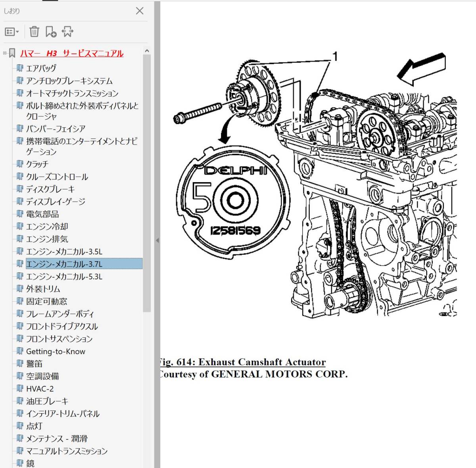
Task: Click the bookmark icon beside Getting-to-Know
Action: click(20, 351)
